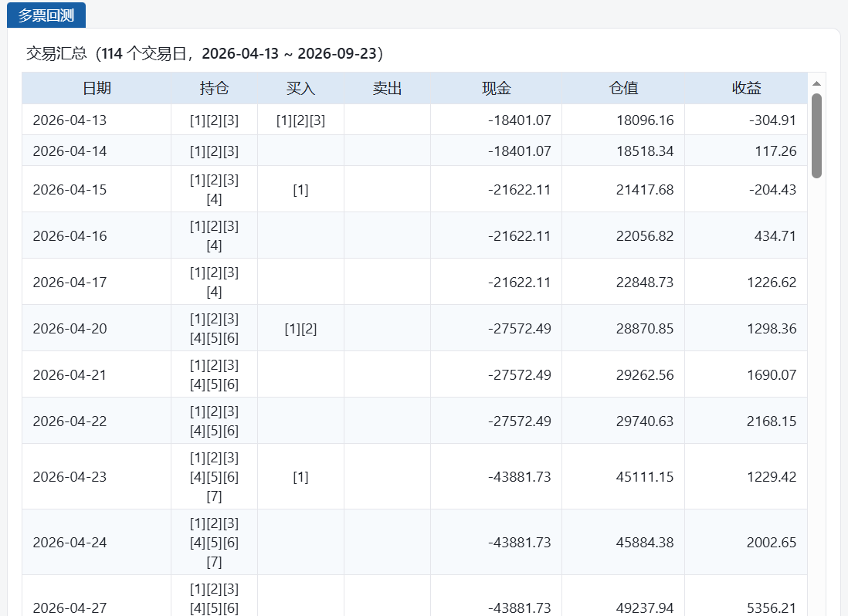Click the 现金 value in the 2026-04-16 row
The width and height of the screenshot is (848, 616).
[x=519, y=235]
